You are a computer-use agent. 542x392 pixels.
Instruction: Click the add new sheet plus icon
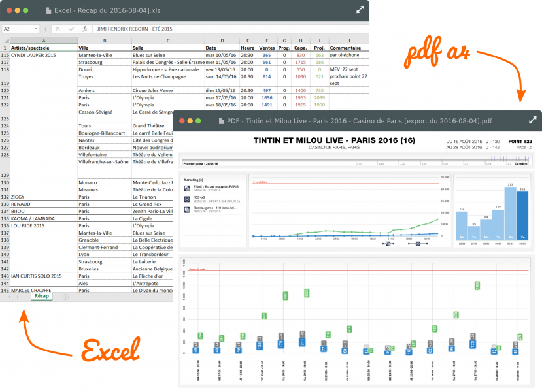[x=65, y=297]
